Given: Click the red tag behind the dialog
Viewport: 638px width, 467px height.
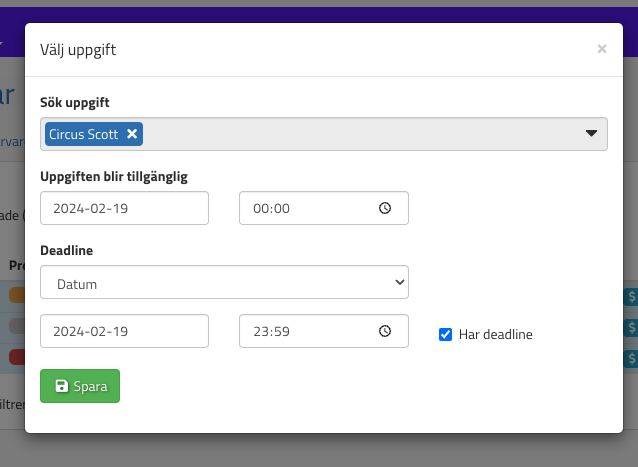Looking at the screenshot, I should [x=17, y=357].
